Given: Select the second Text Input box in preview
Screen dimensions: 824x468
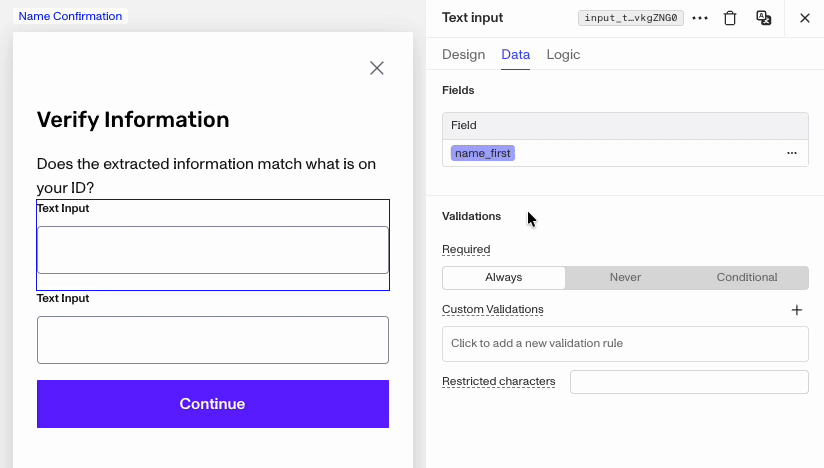Looking at the screenshot, I should click(213, 340).
